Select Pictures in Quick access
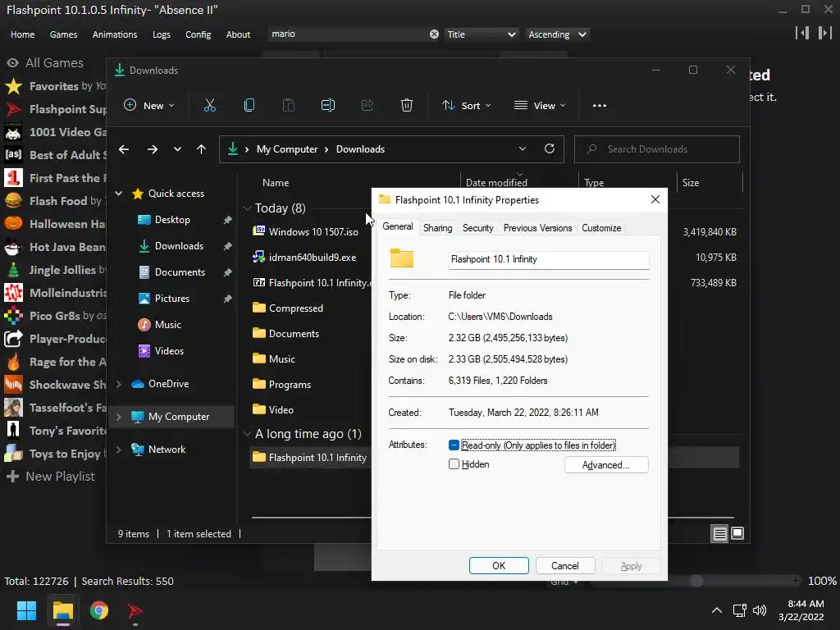The width and height of the screenshot is (840, 630). (x=171, y=299)
